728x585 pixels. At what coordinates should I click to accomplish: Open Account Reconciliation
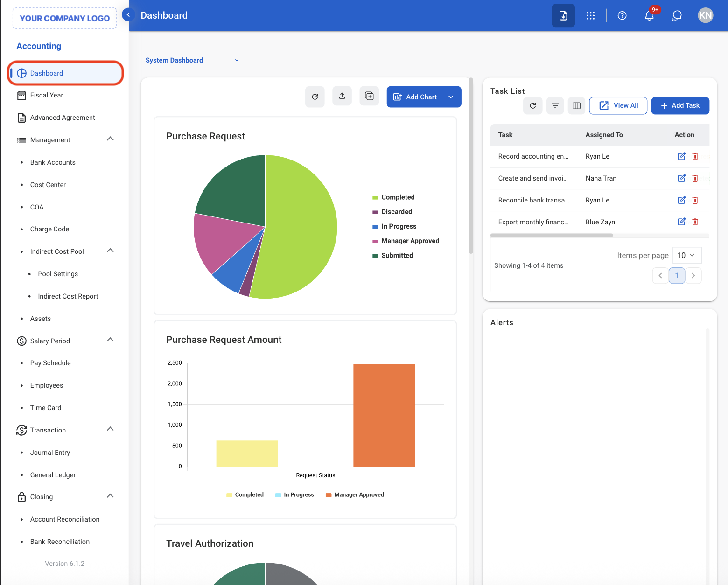coord(65,519)
